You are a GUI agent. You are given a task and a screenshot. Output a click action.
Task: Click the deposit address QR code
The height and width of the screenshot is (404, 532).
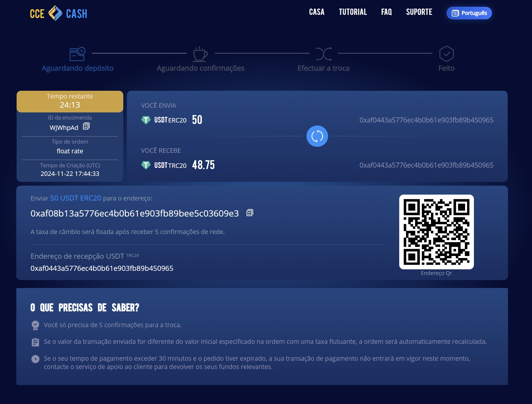pos(436,232)
